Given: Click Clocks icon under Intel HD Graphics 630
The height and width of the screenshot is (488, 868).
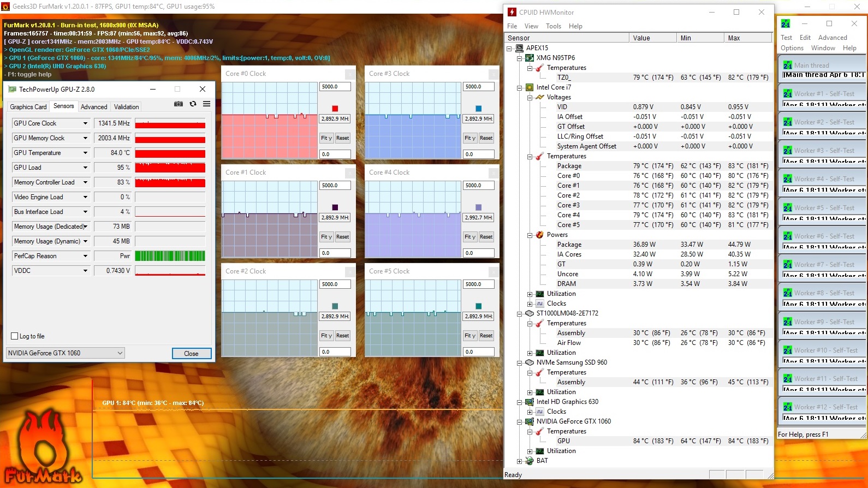Looking at the screenshot, I should coord(539,412).
